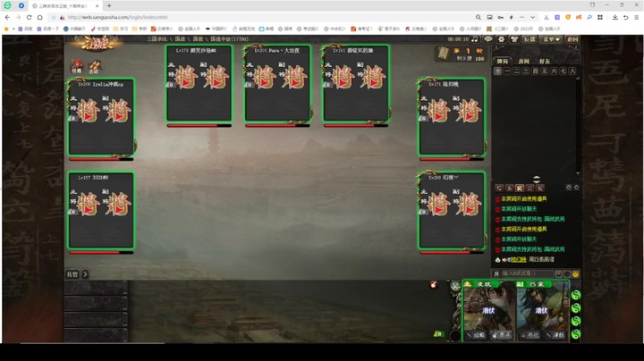Click the chat message input field

pos(527,273)
